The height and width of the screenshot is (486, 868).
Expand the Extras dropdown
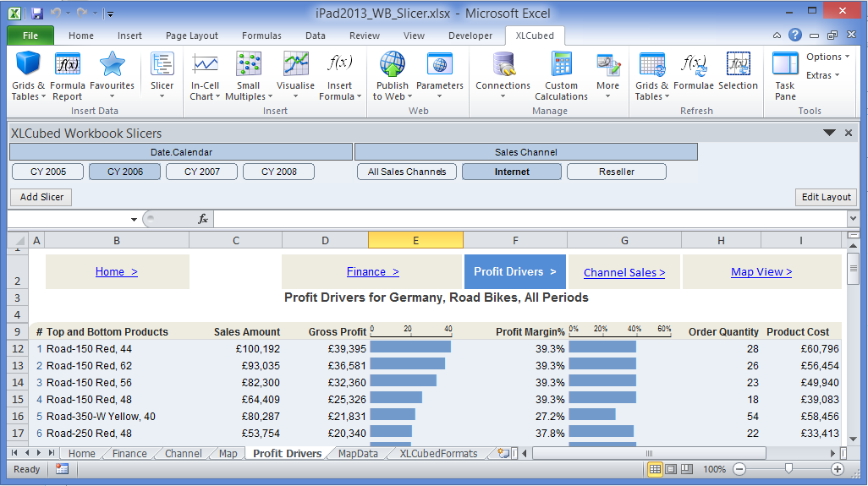coord(822,75)
